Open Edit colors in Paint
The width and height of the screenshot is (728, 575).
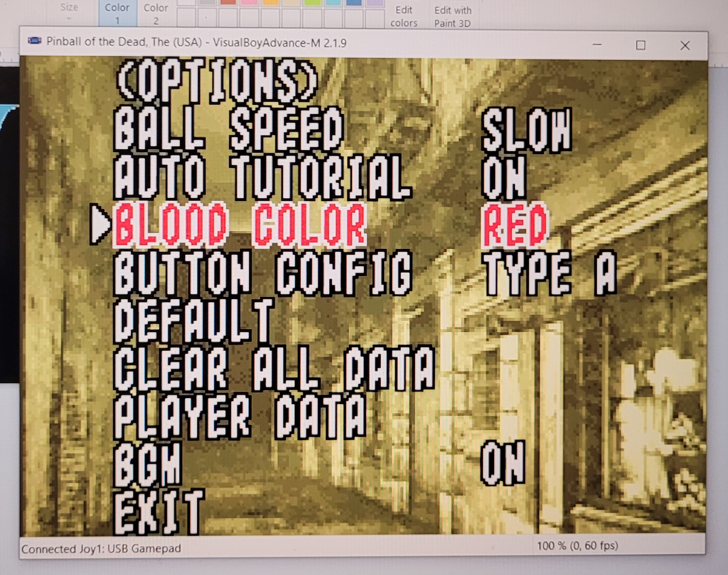(x=404, y=16)
